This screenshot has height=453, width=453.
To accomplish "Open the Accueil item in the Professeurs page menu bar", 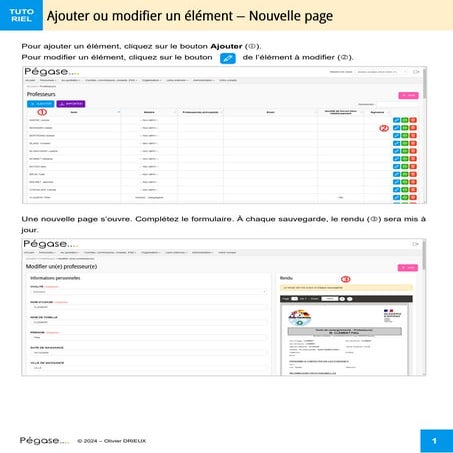I will [30, 80].
